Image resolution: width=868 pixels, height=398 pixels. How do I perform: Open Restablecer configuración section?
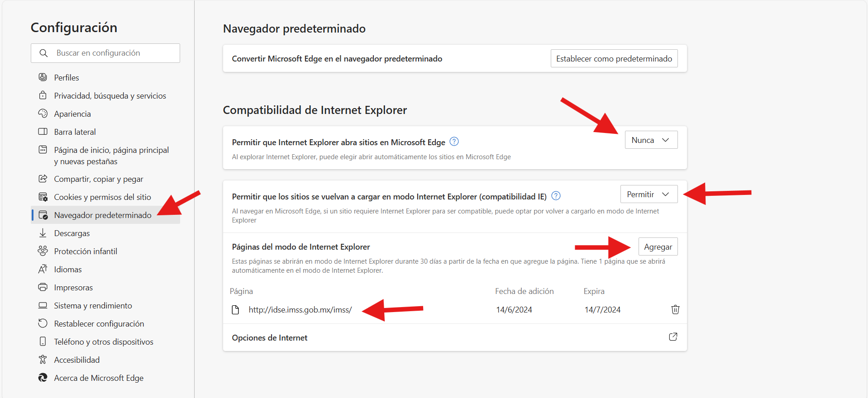[x=105, y=323]
